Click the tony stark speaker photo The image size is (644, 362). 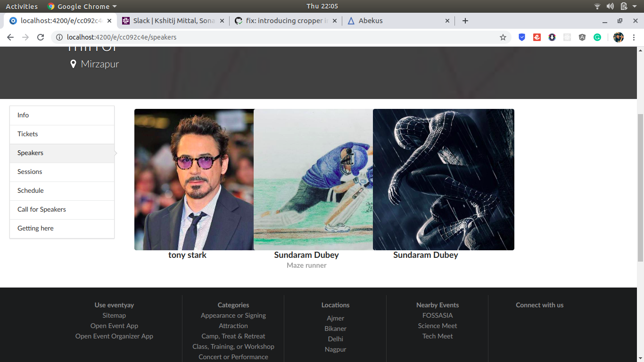point(194,180)
